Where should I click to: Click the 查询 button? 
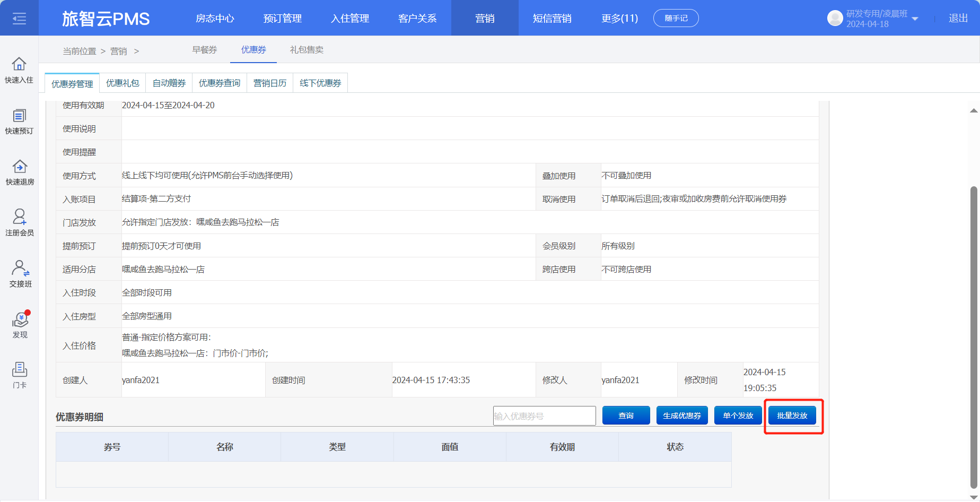[626, 416]
